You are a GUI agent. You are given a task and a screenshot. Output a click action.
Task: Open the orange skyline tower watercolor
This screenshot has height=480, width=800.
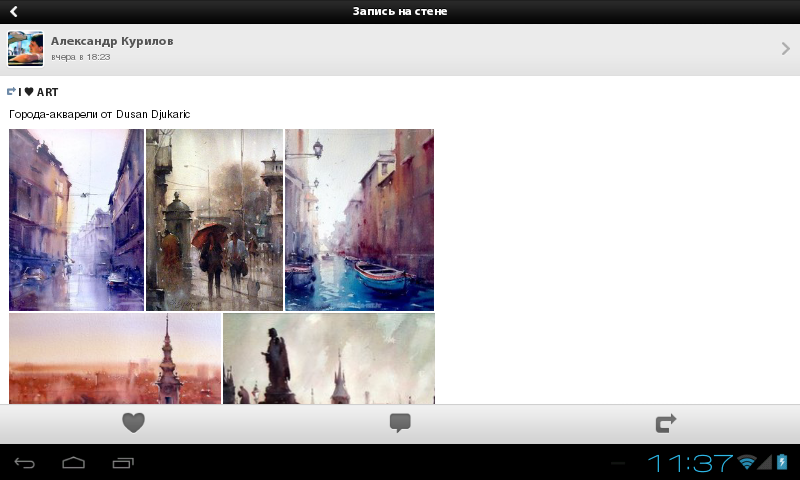[115, 359]
